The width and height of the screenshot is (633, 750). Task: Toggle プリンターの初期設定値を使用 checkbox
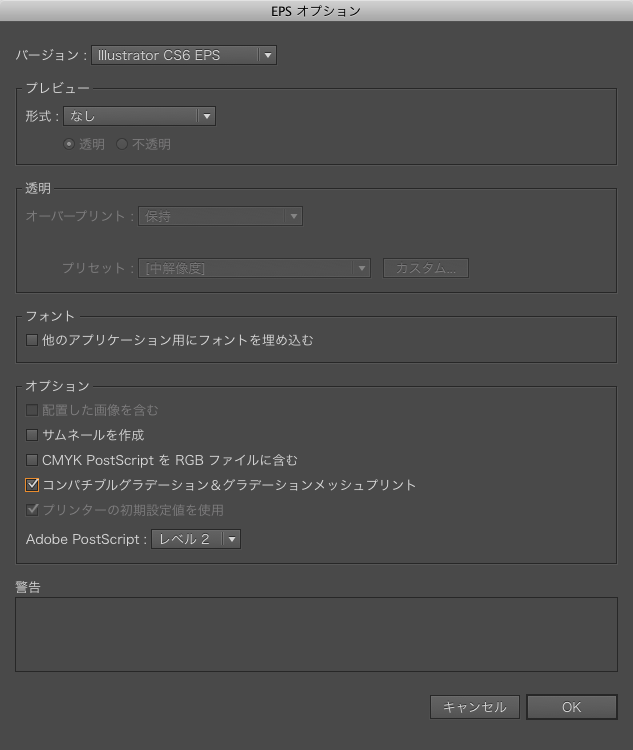click(32, 510)
